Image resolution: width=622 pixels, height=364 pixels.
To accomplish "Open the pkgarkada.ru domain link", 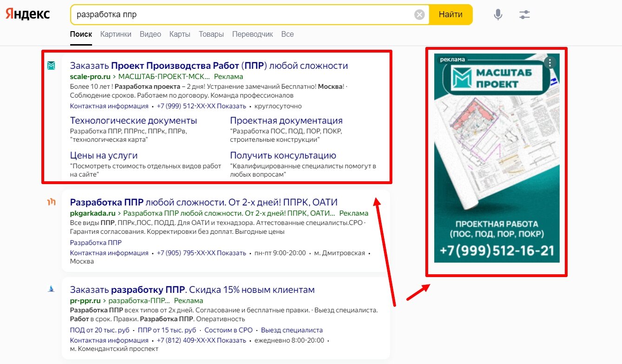I will (93, 213).
